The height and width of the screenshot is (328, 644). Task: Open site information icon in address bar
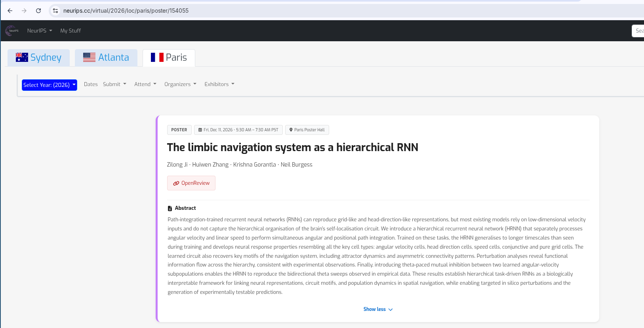point(55,11)
